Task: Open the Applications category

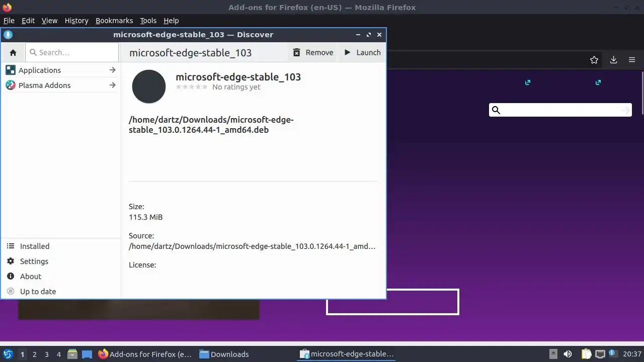Action: [x=60, y=70]
